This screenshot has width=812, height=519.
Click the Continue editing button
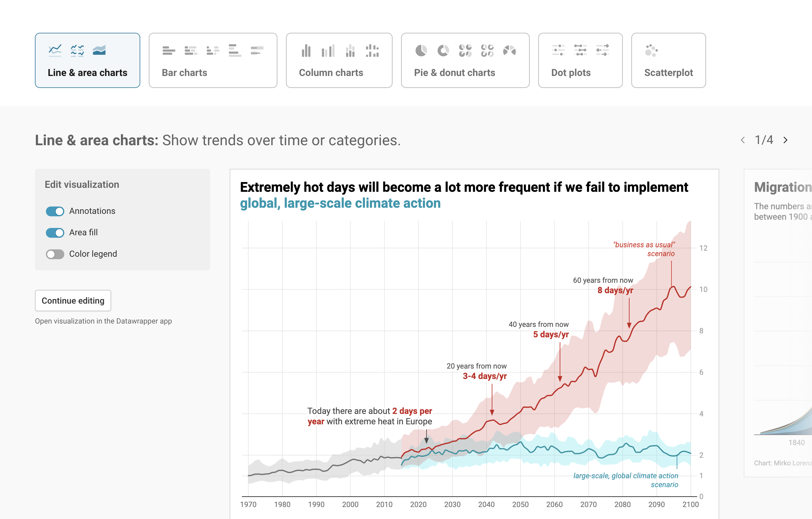(73, 300)
